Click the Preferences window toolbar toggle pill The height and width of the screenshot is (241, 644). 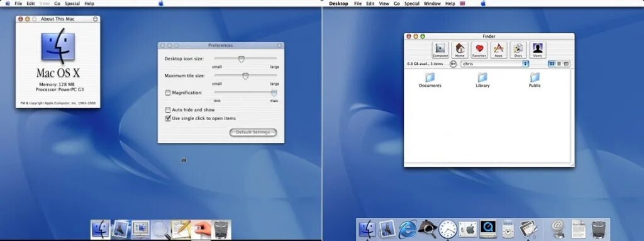(x=279, y=45)
